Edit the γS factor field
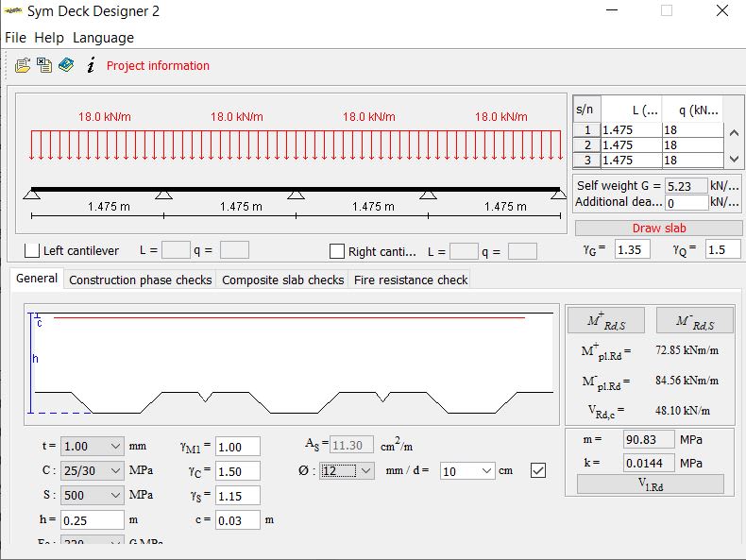The height and width of the screenshot is (560, 746). 237,496
